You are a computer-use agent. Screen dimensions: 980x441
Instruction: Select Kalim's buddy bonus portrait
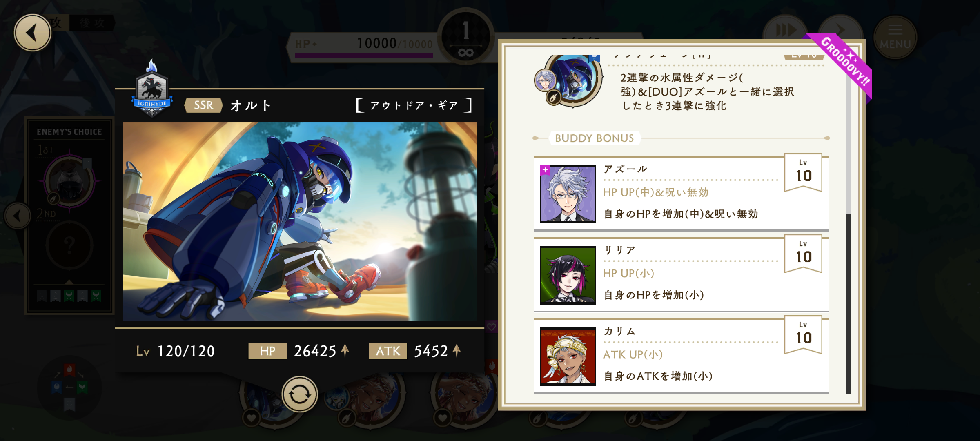point(568,356)
